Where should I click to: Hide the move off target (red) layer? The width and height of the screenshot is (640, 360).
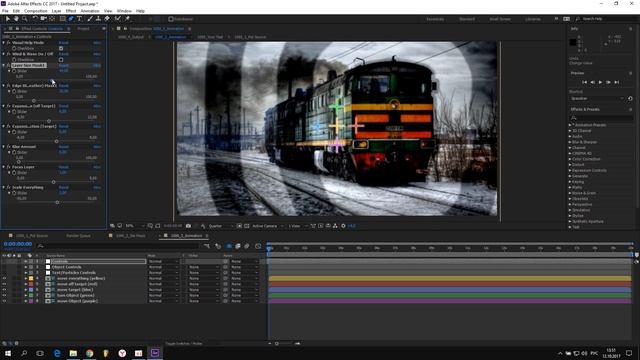(4, 284)
